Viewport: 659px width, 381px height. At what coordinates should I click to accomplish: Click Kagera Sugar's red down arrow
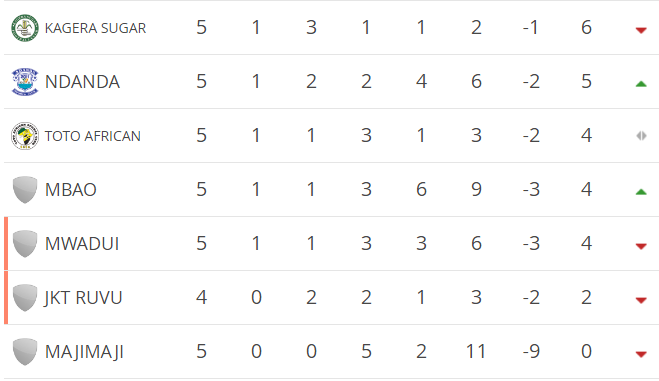[x=641, y=30]
